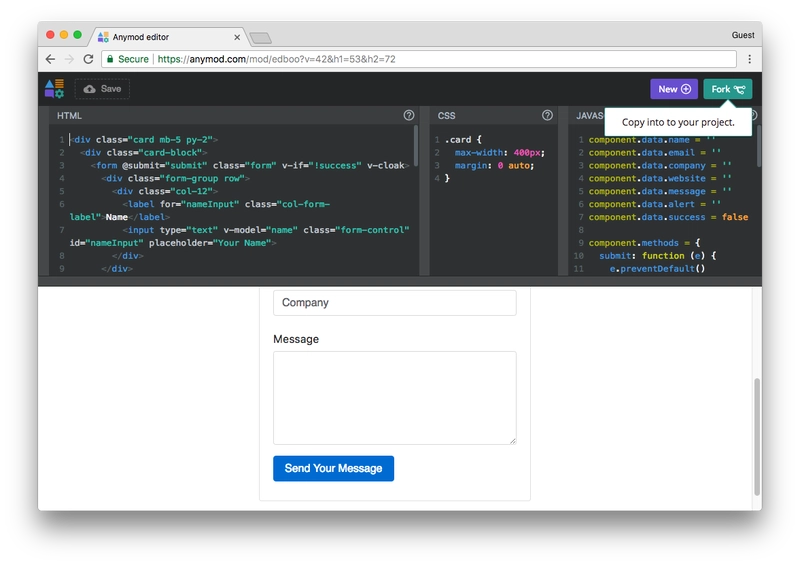This screenshot has width=800, height=565.
Task: Click the HTML panel header label
Action: coord(69,116)
